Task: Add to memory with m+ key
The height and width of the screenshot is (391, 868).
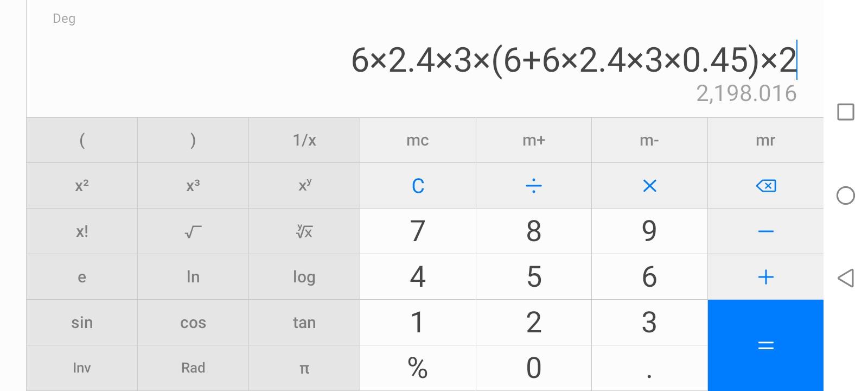Action: pyautogui.click(x=534, y=140)
